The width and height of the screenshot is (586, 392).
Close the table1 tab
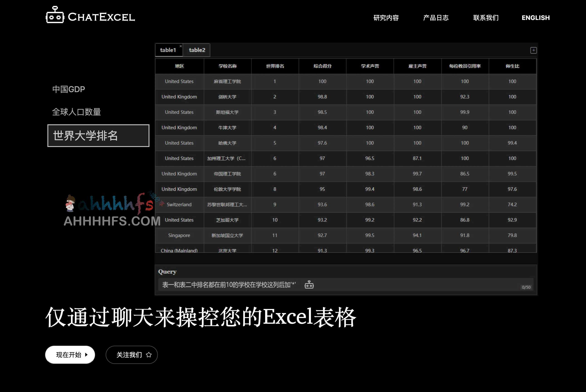coord(181,46)
